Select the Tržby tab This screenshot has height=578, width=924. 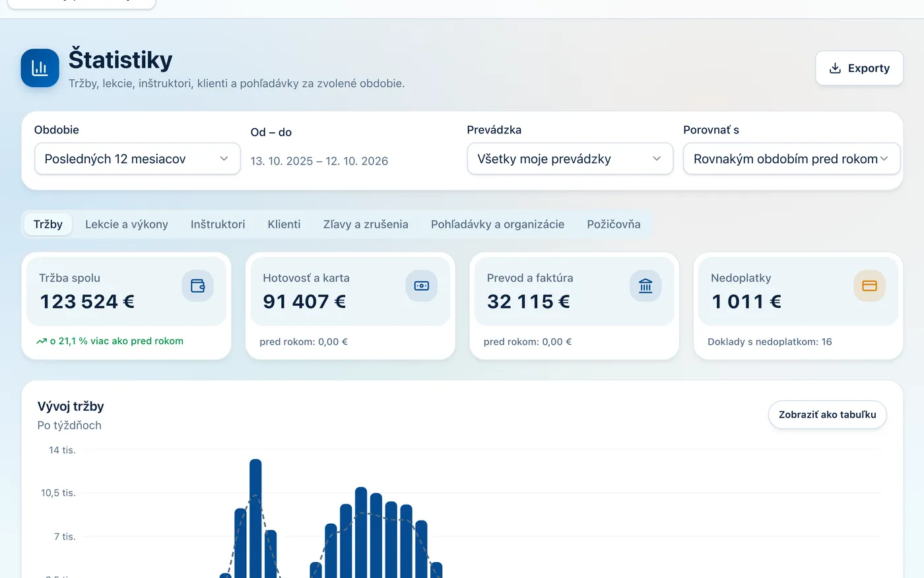(48, 224)
